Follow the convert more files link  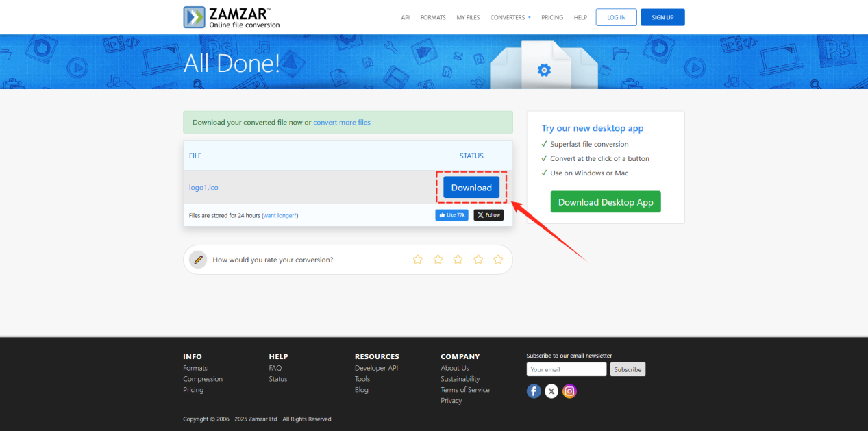pos(342,123)
